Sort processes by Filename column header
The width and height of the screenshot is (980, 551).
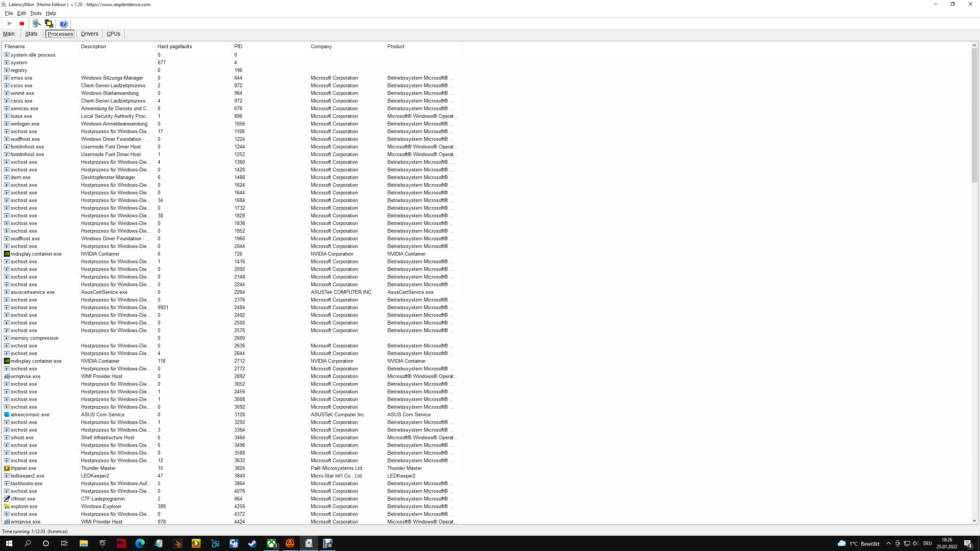[x=15, y=46]
